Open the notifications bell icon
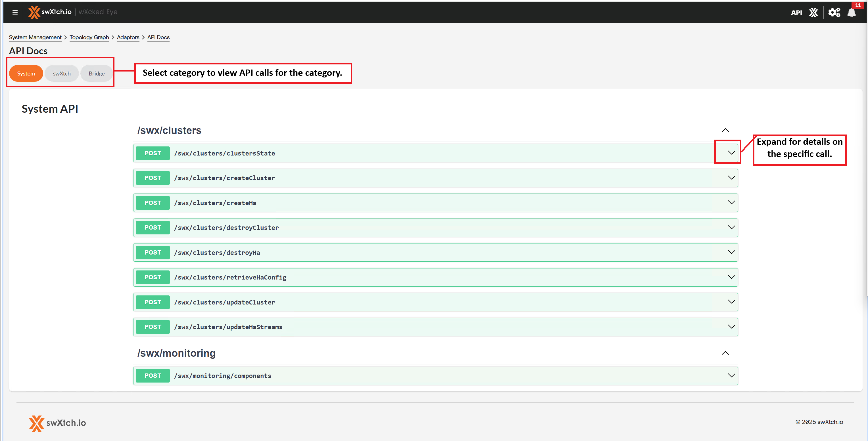The width and height of the screenshot is (868, 441). [x=852, y=13]
